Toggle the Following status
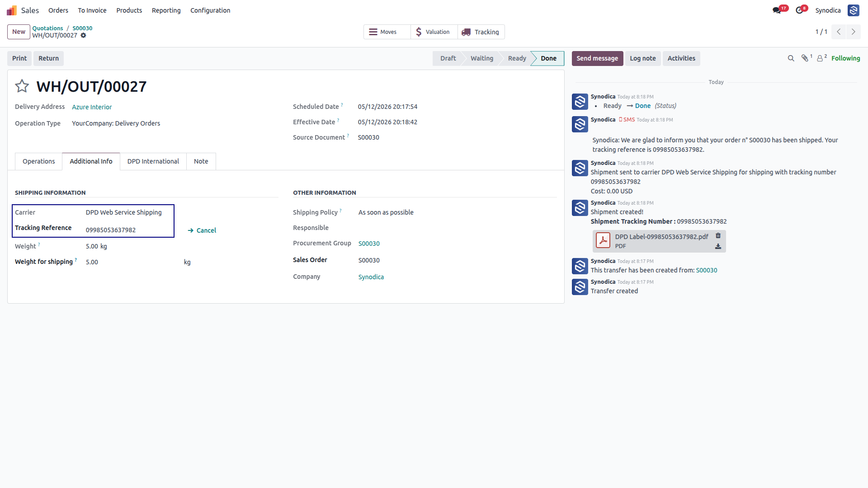The height and width of the screenshot is (488, 868). pos(845,58)
